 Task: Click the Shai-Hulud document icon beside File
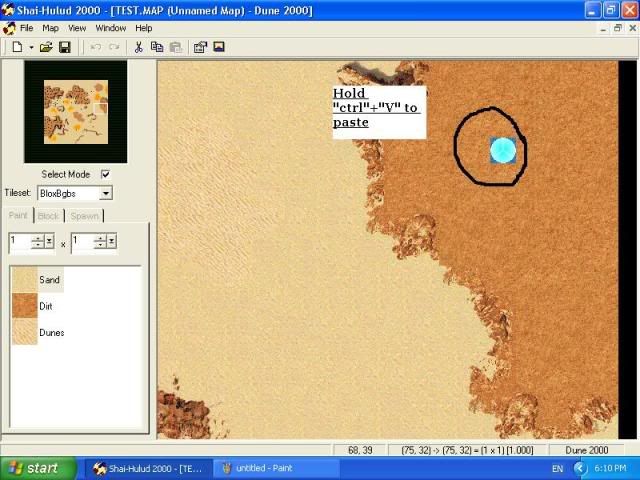(9, 28)
